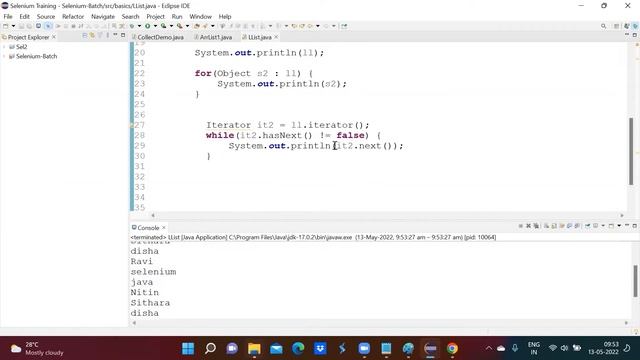The height and width of the screenshot is (360, 640).
Task: Click the Open Perspective icon
Action: tap(617, 26)
